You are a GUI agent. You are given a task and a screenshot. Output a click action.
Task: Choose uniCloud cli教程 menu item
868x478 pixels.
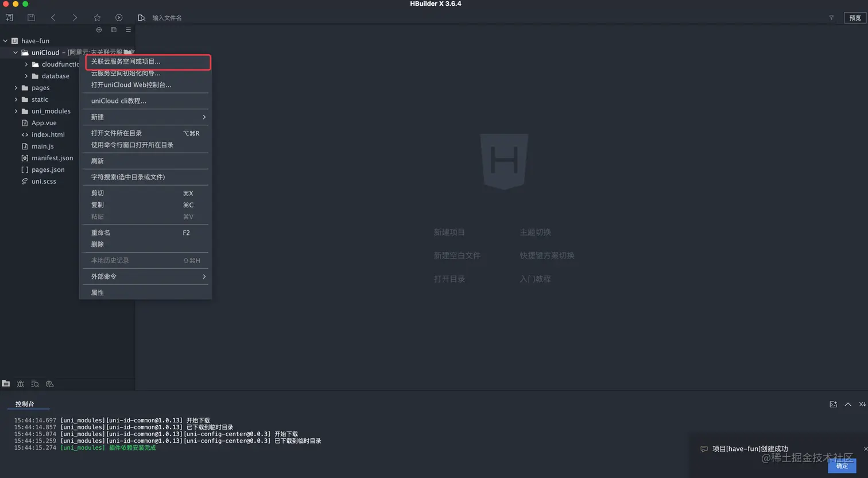pos(145,101)
